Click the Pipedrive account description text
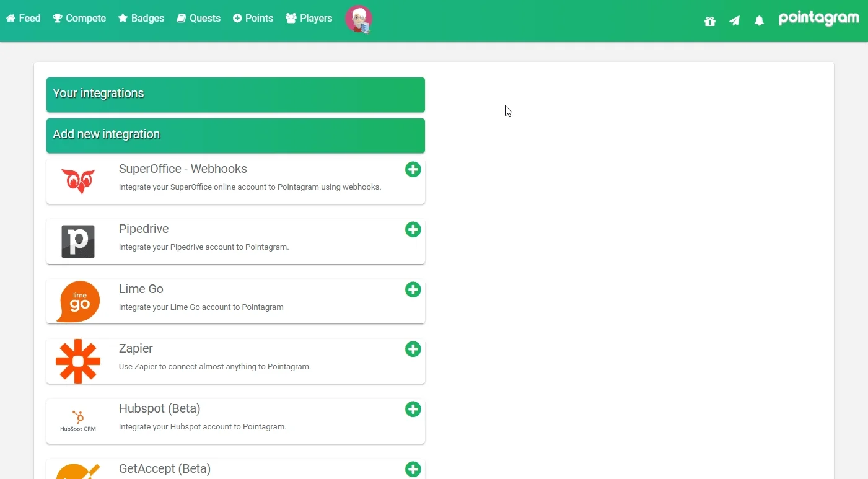Viewport: 868px width, 479px height. coord(204,247)
